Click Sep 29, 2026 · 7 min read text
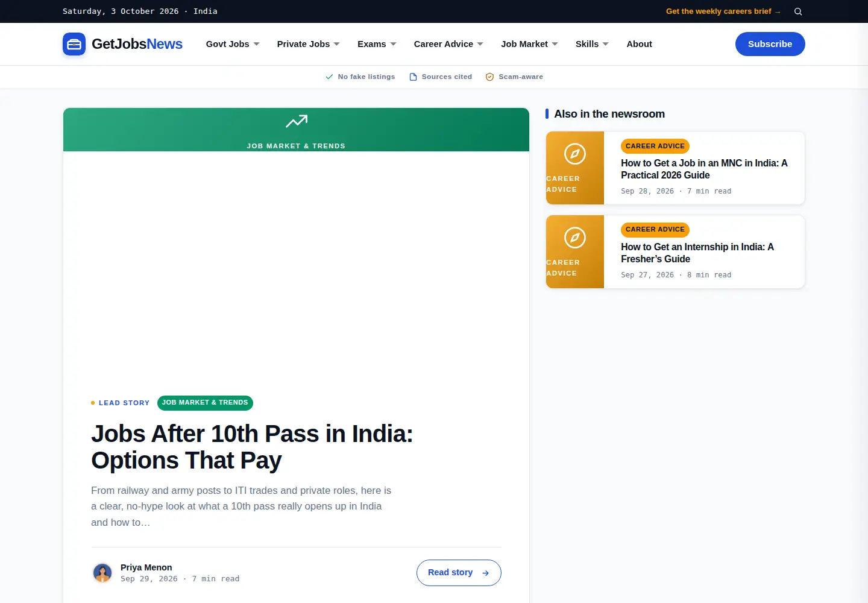 [180, 579]
